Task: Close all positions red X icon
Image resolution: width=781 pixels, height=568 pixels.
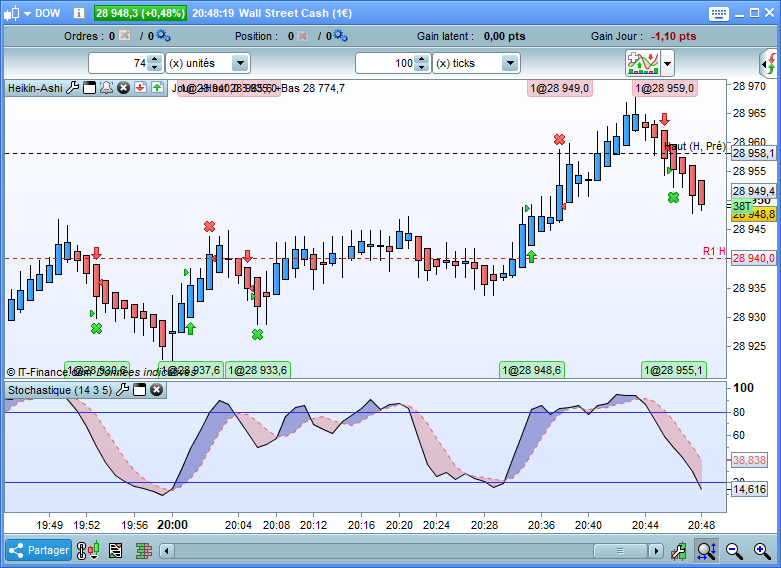Action: 302,36
